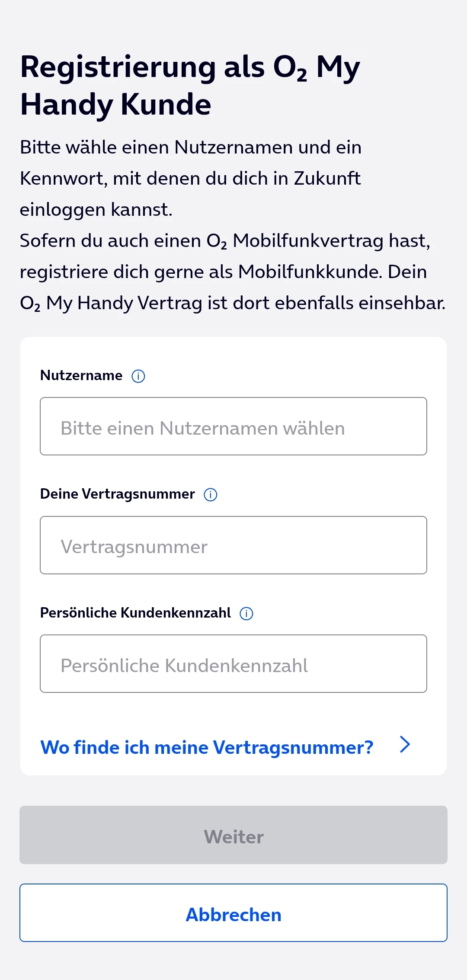Tap the 'Bitte wähle einen Nutzernamen' sentence
467x980 pixels.
click(x=190, y=147)
